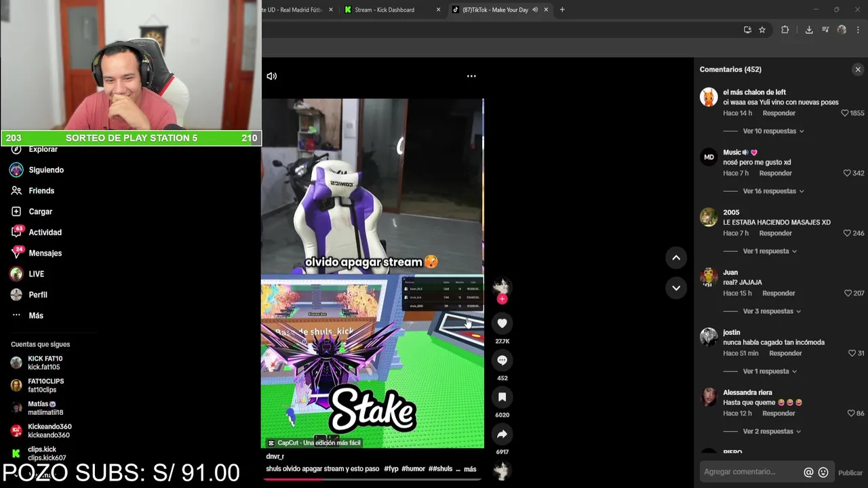
Task: Reply to Alessandra riera's comment
Action: coord(778,413)
